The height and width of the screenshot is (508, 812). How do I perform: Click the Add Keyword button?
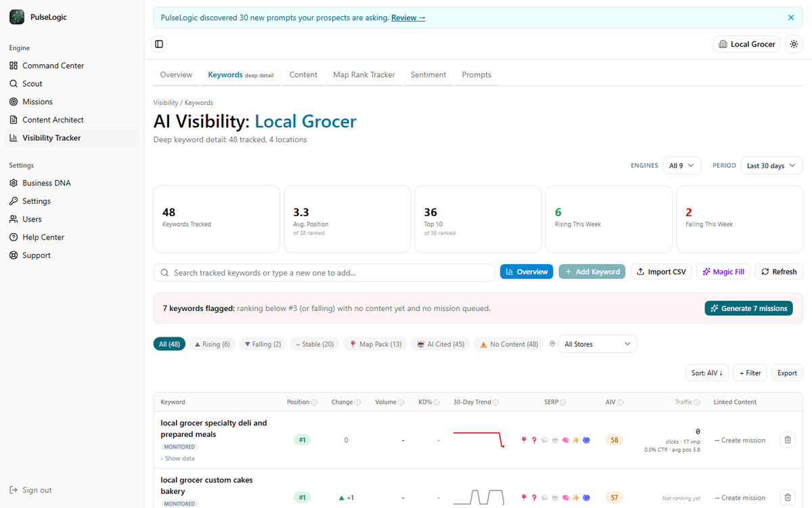592,272
